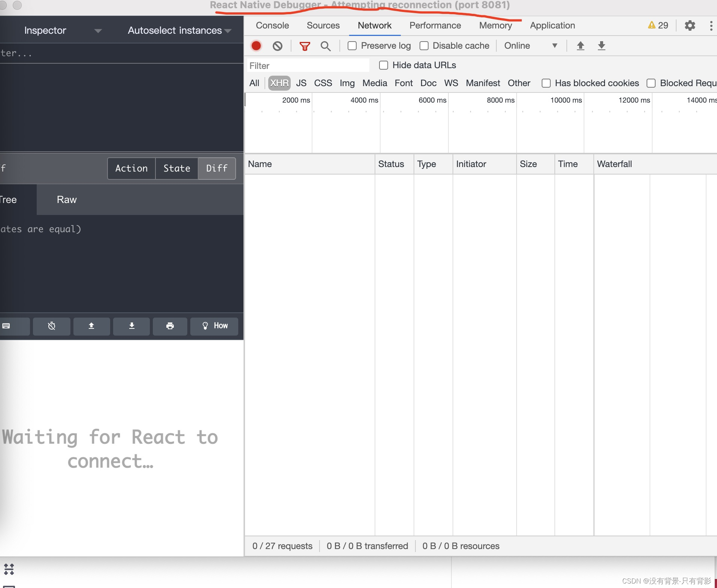Switch to the Performance tab
The width and height of the screenshot is (717, 588).
(435, 25)
